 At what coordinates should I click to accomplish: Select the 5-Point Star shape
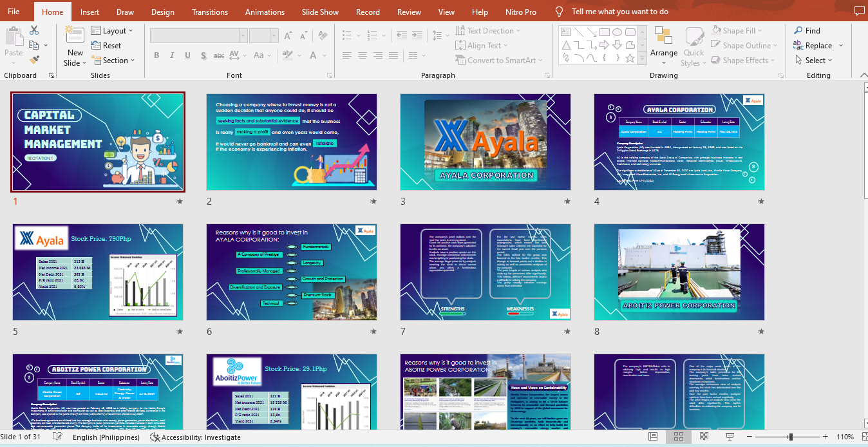coord(630,57)
